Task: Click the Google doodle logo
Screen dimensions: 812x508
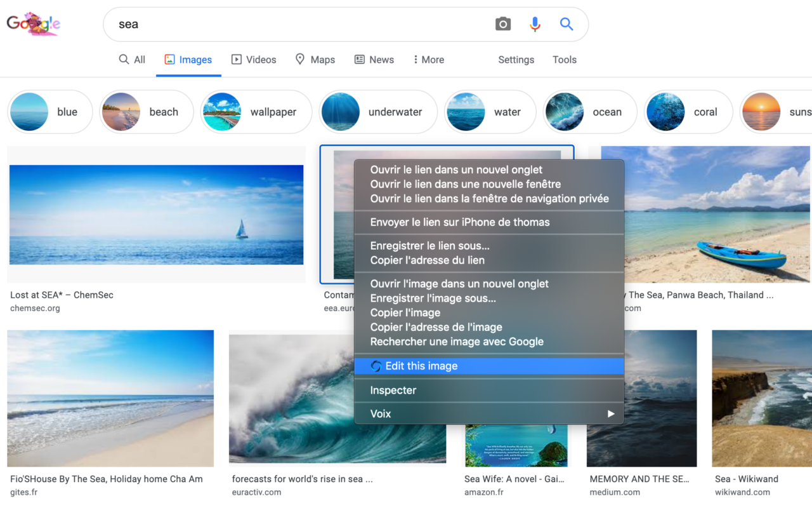Action: click(33, 24)
